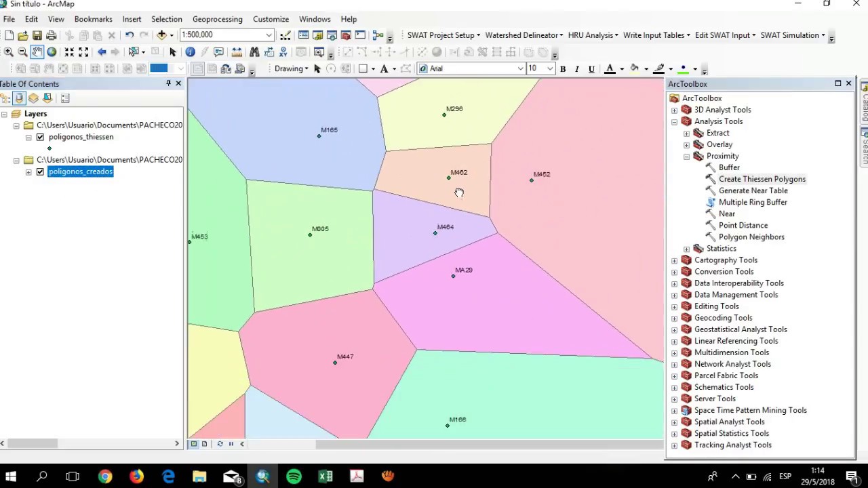Click the Save map document icon
Image resolution: width=868 pixels, height=488 pixels.
(x=37, y=35)
